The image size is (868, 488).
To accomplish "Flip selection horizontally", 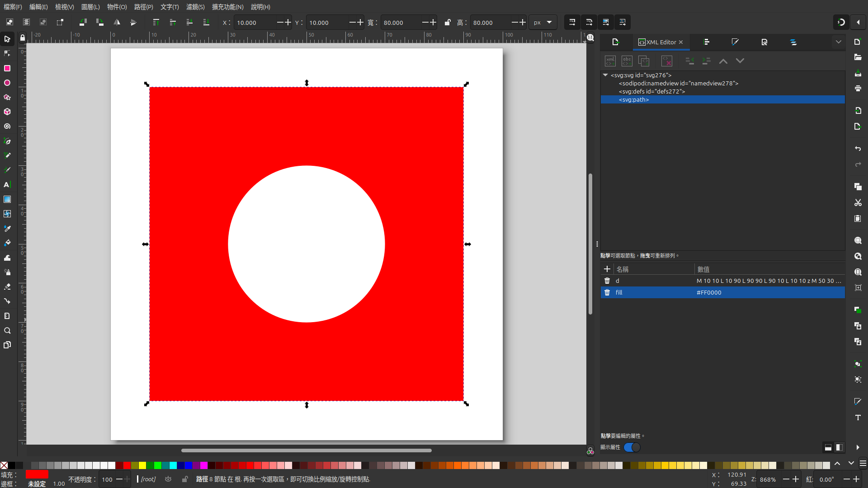I will coord(117,22).
